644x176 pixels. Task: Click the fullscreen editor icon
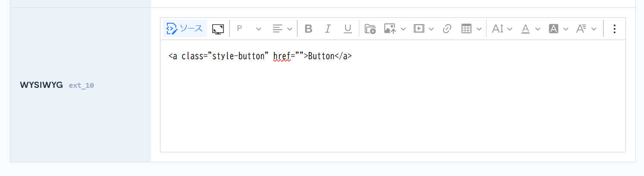coord(218,29)
